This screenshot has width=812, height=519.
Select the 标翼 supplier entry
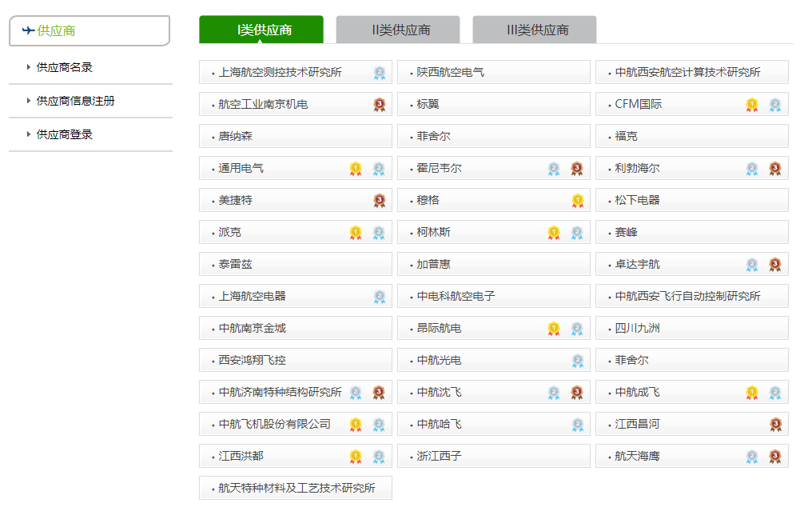(x=494, y=104)
